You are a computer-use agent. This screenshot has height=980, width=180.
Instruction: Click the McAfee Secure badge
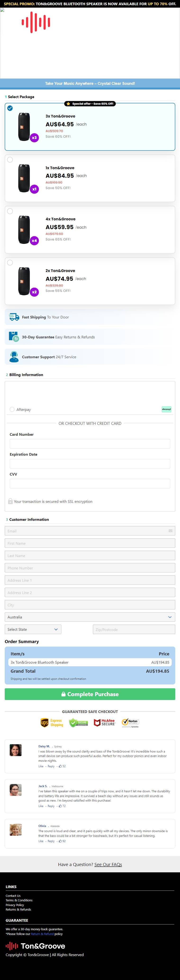coord(104,722)
